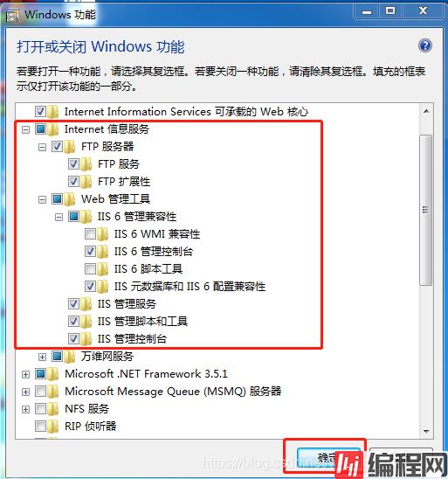Uncheck the FTP 扩展性 checkbox
Screen dimensions: 448x479
73,182
